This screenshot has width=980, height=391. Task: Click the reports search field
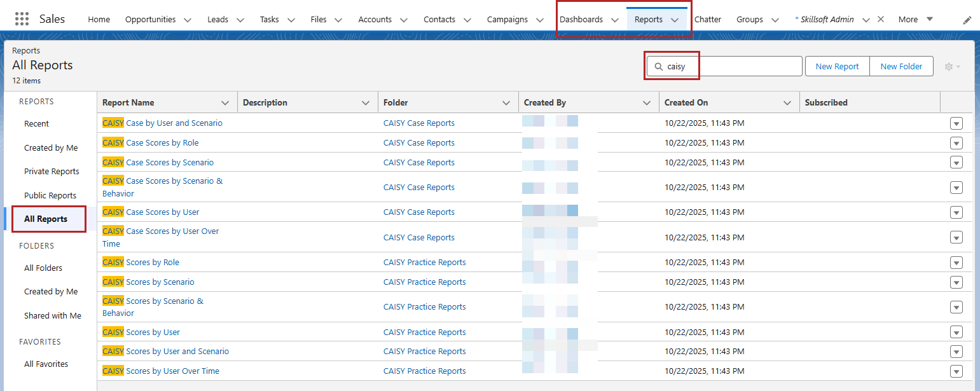731,67
